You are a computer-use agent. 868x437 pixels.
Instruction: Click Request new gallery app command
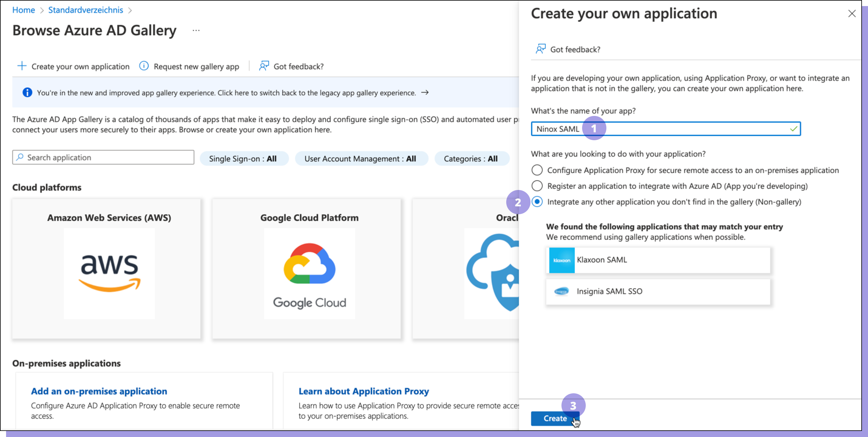[x=189, y=66]
